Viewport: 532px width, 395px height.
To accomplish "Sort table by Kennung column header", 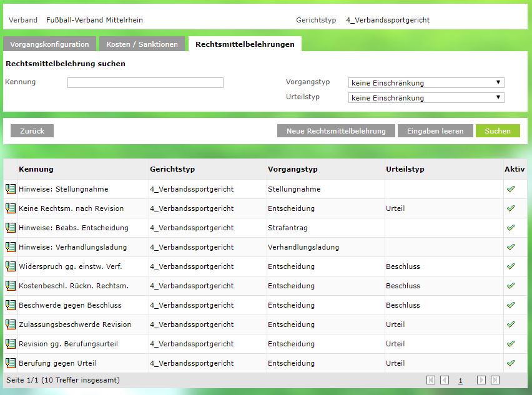I will pyautogui.click(x=36, y=169).
